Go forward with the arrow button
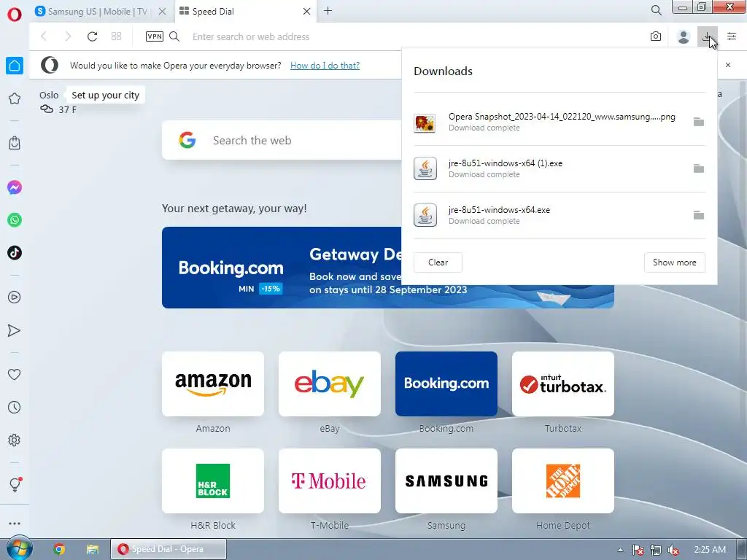 [x=68, y=36]
